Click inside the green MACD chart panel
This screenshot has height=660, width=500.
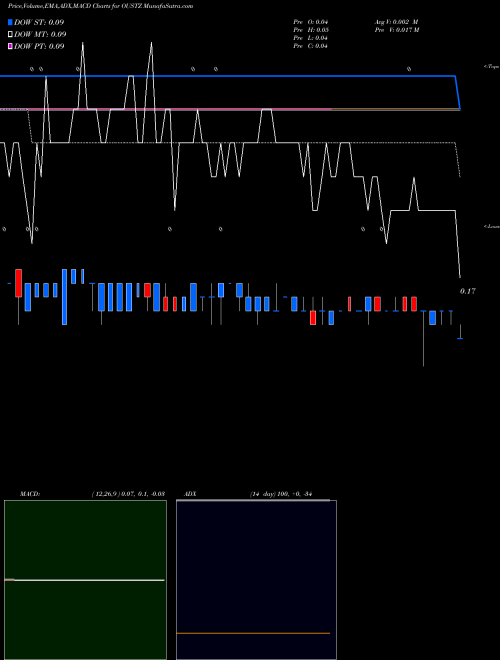point(85,580)
